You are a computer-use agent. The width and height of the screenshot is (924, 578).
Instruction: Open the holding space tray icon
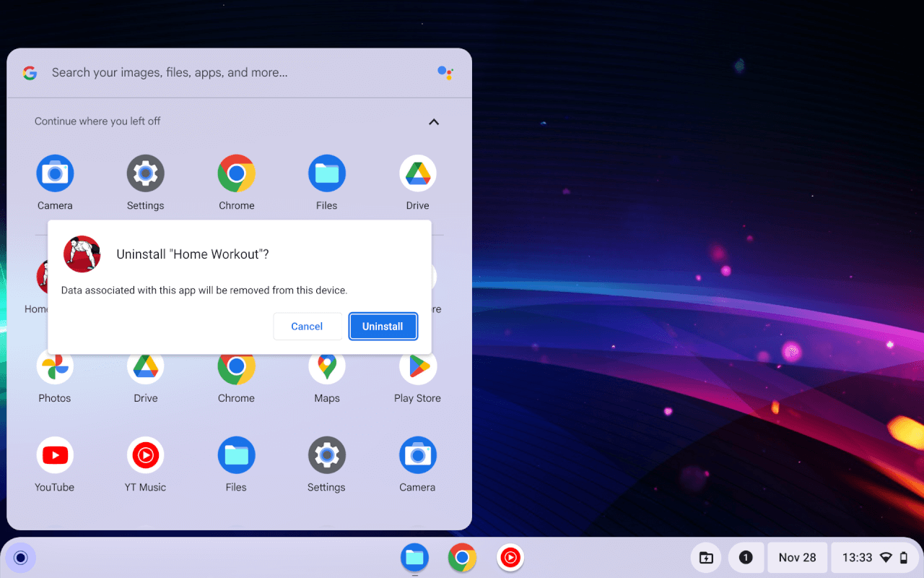706,558
